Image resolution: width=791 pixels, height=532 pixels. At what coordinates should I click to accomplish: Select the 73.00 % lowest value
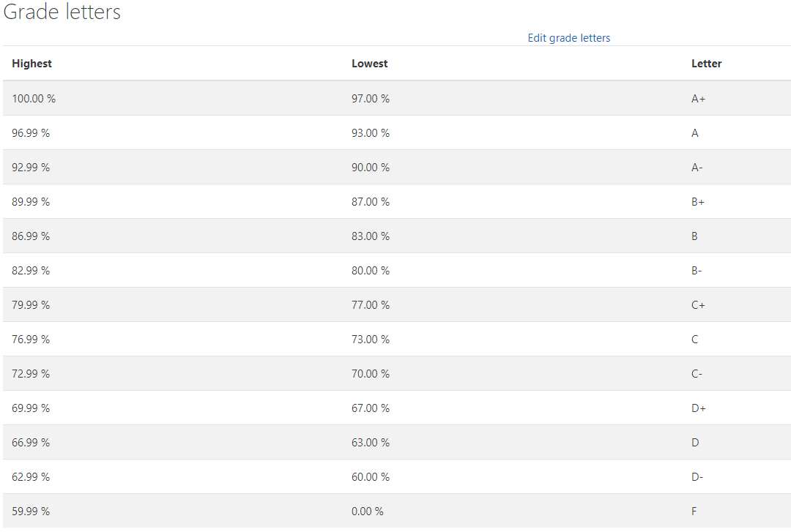coord(371,339)
